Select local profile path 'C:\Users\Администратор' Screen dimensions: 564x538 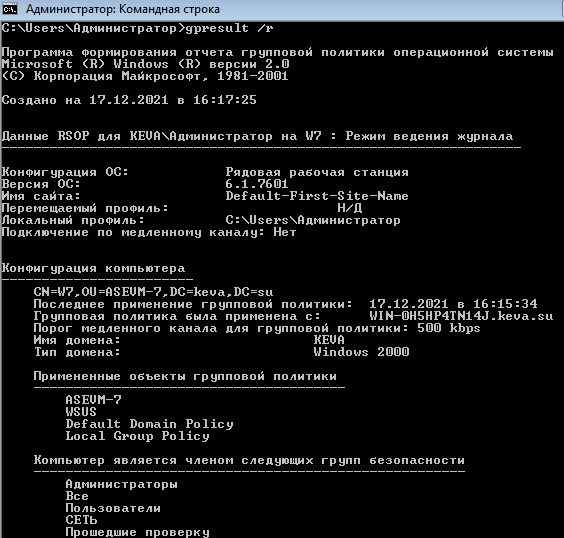(313, 220)
